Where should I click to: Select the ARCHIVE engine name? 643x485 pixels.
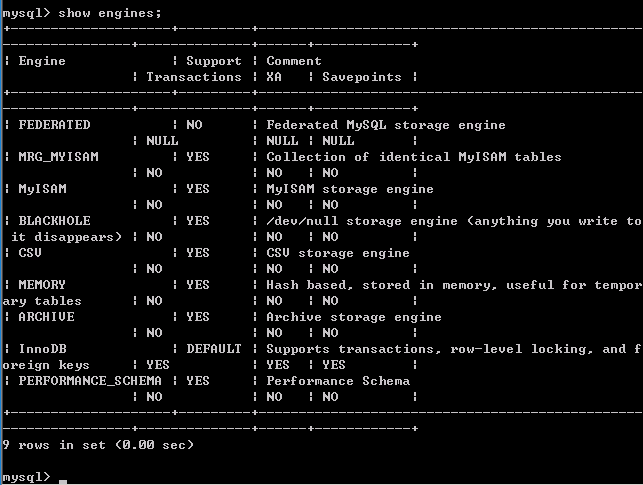[x=46, y=317]
